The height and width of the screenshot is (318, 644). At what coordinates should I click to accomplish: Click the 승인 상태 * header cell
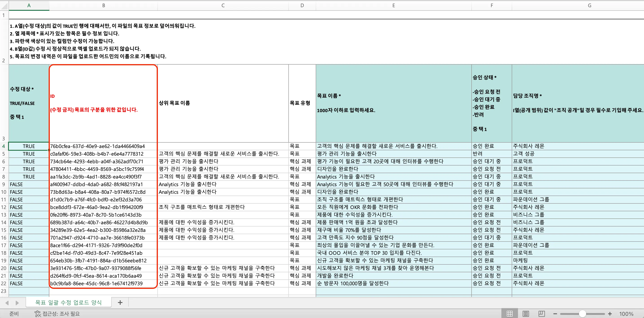(492, 103)
